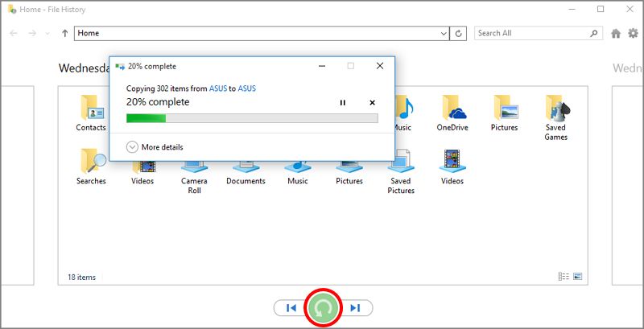Screen dimensions: 644x329
Task: Close the copy progress dialog
Action: click(x=380, y=66)
